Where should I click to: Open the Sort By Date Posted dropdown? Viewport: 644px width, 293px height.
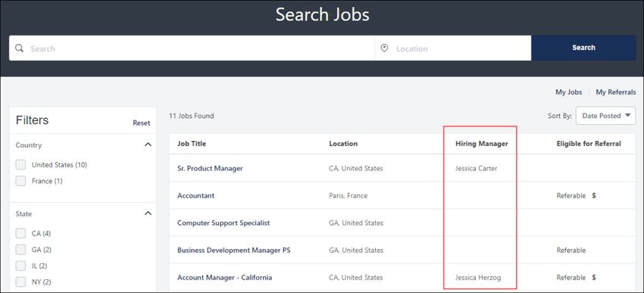605,116
